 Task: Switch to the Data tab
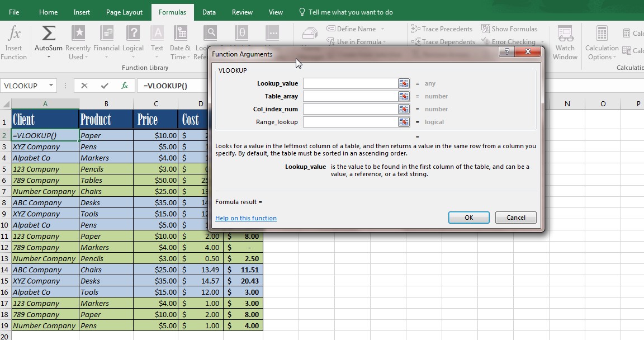pyautogui.click(x=209, y=12)
